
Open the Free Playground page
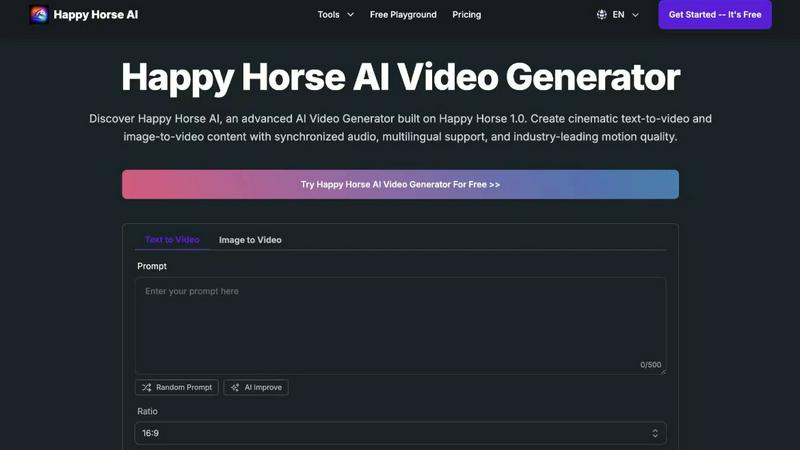click(x=403, y=15)
